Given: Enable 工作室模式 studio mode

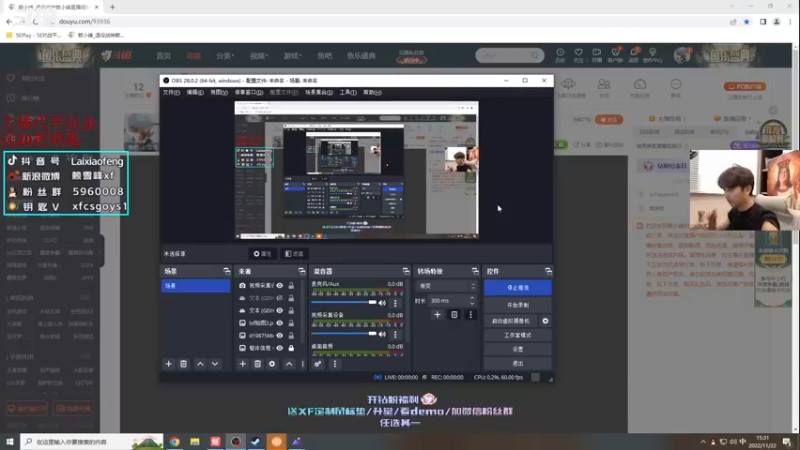Looking at the screenshot, I should pyautogui.click(x=518, y=335).
